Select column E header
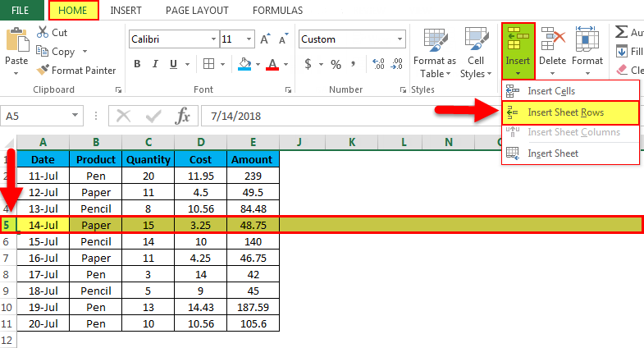Image resolution: width=644 pixels, height=348 pixels. tap(253, 143)
